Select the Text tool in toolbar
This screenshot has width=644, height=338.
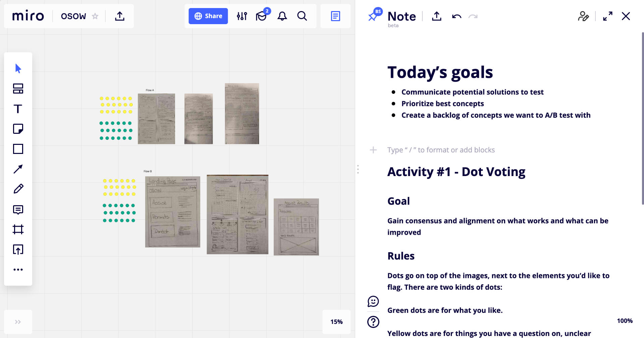pos(18,109)
